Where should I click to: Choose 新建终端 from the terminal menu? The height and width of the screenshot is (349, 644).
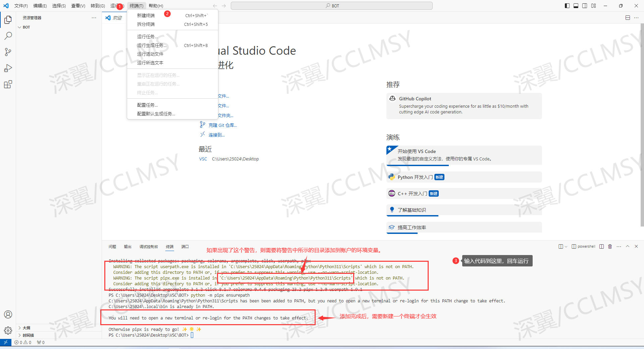(172, 15)
